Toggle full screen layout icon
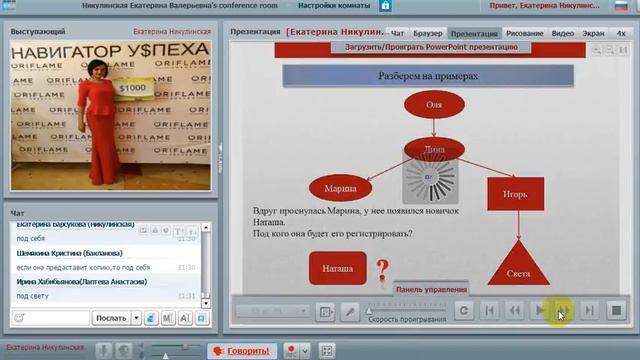 pos(327,351)
